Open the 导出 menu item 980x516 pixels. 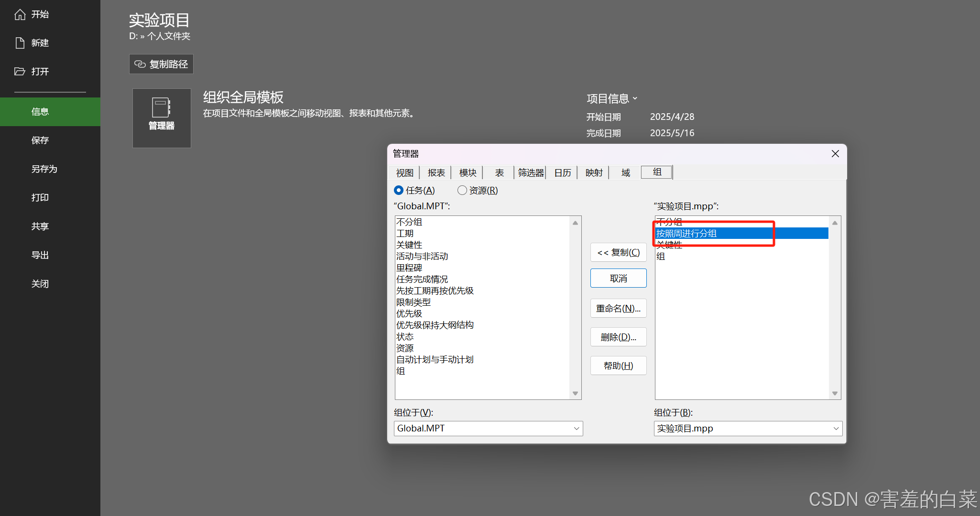50,255
